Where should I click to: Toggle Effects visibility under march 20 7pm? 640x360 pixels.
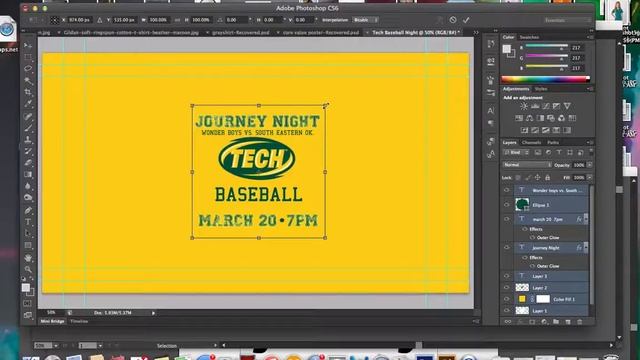click(x=525, y=229)
